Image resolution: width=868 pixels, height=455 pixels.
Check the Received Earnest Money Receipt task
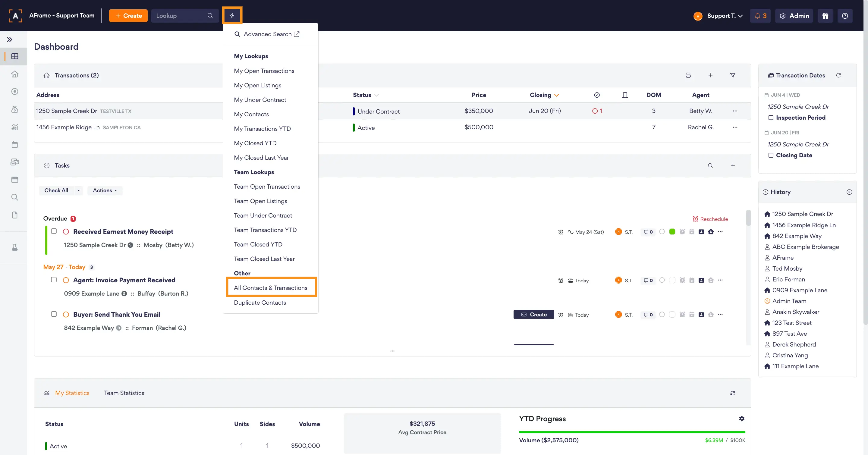54,231
